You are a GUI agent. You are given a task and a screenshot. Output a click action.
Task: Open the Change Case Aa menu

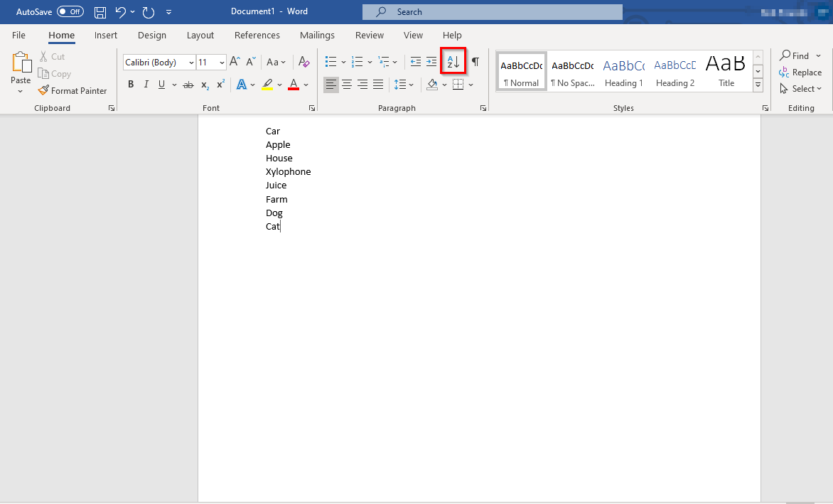276,62
